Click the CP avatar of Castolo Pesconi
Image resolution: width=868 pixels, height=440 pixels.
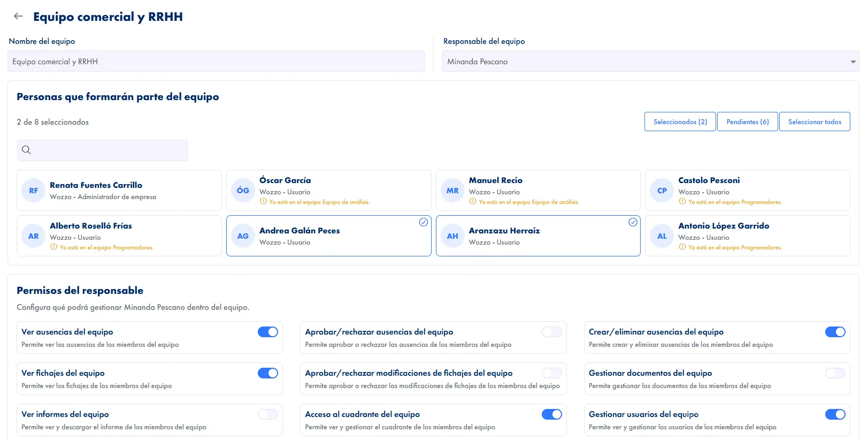pyautogui.click(x=662, y=191)
